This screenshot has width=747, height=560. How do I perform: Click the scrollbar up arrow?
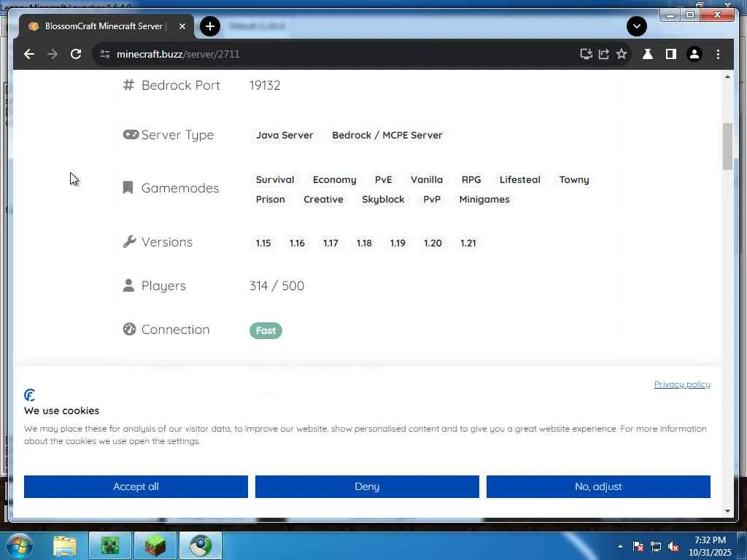727,77
